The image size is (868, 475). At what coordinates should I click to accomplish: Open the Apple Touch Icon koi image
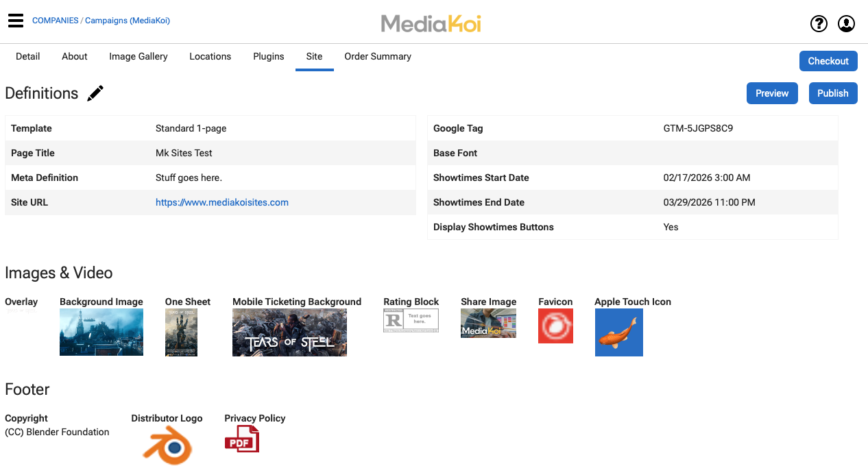pos(619,332)
